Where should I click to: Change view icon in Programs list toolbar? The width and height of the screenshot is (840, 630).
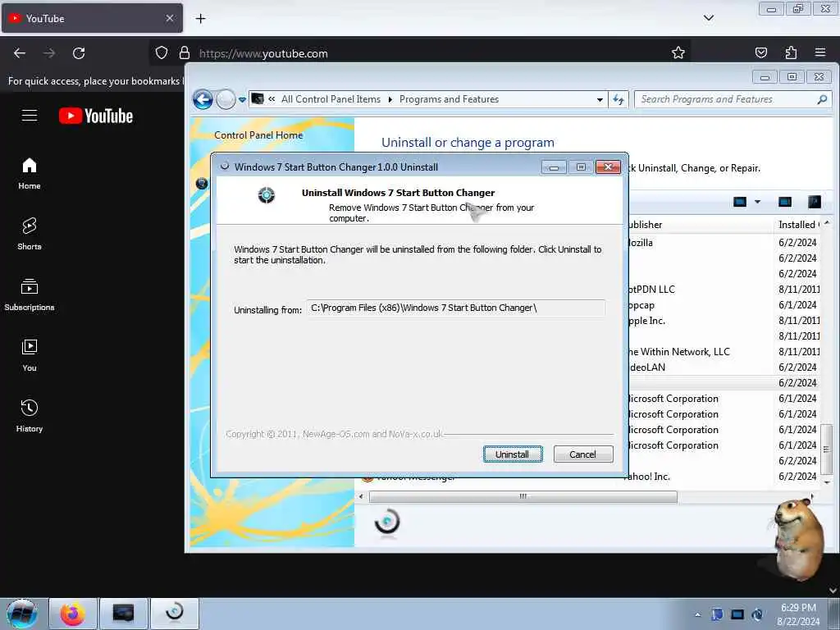click(x=739, y=202)
